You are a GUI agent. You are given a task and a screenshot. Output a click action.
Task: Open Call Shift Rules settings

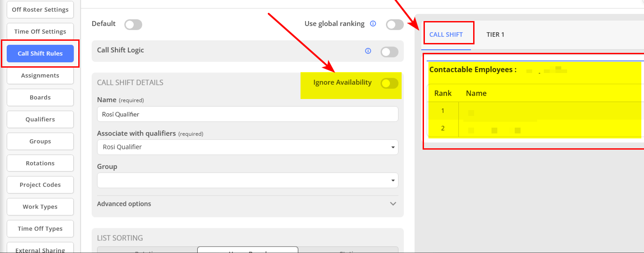tap(40, 53)
